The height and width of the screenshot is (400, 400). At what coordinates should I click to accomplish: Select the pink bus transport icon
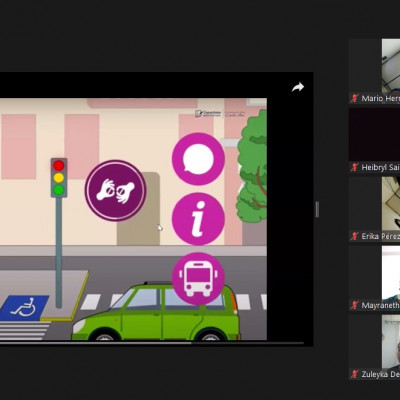pos(198,279)
